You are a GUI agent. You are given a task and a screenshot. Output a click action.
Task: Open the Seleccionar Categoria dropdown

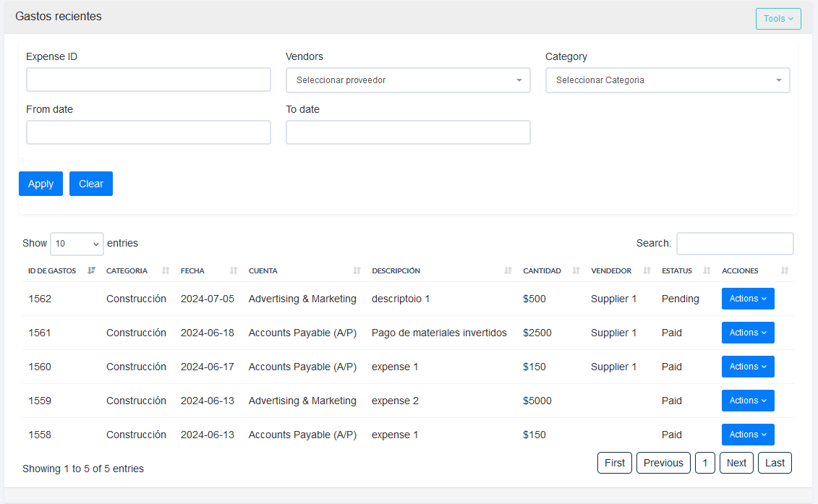pos(668,80)
